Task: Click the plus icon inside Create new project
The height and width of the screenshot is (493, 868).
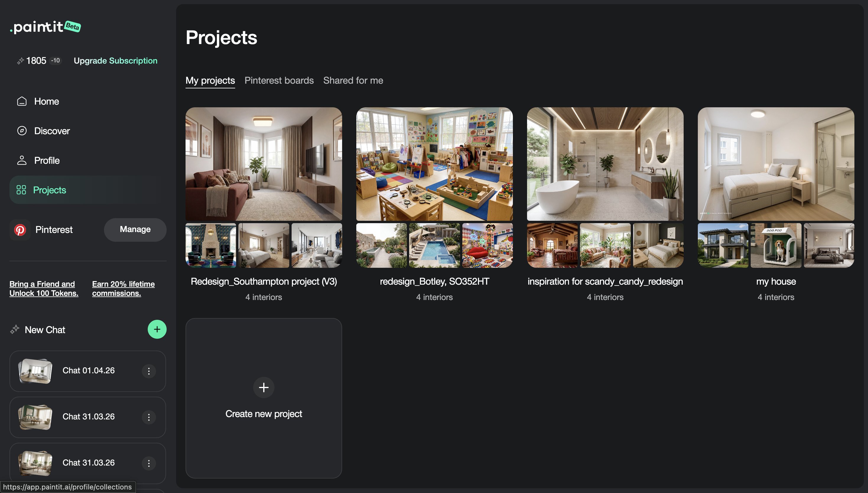Action: point(264,387)
